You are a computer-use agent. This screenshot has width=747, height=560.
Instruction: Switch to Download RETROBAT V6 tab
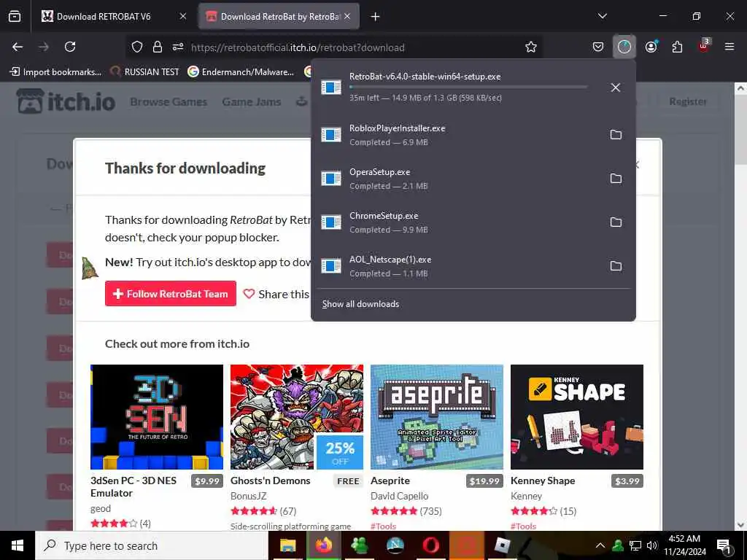[x=112, y=17]
